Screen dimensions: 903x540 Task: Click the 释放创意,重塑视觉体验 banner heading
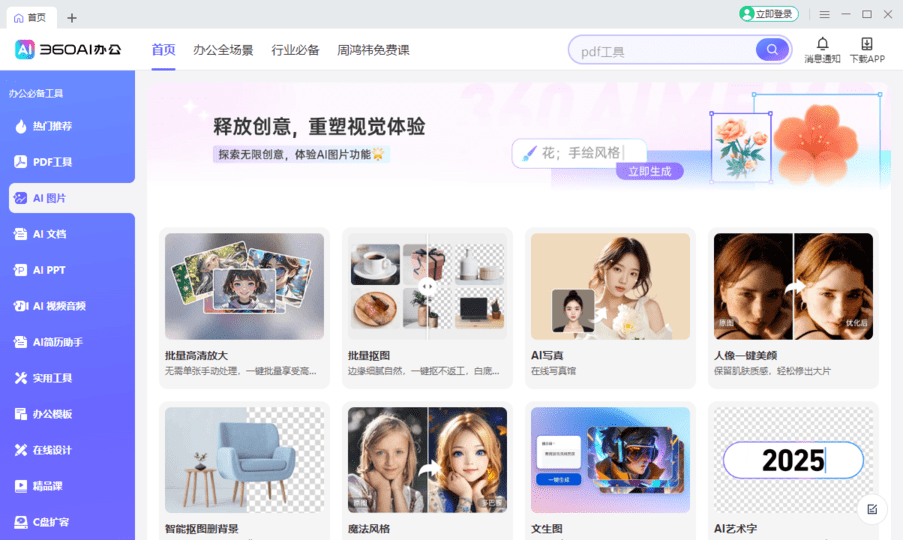coord(319,127)
